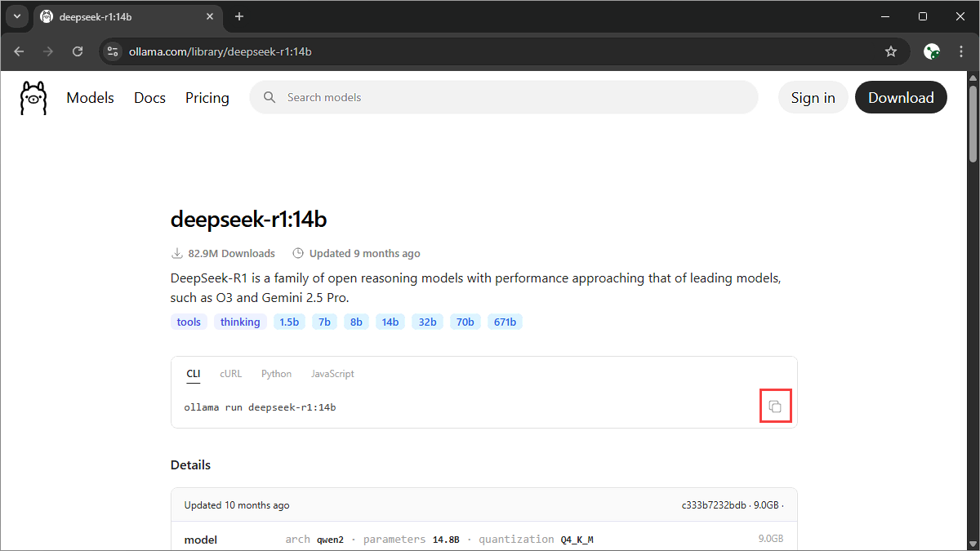Click the 'Details' heading
Image resolution: width=980 pixels, height=551 pixels.
point(190,464)
